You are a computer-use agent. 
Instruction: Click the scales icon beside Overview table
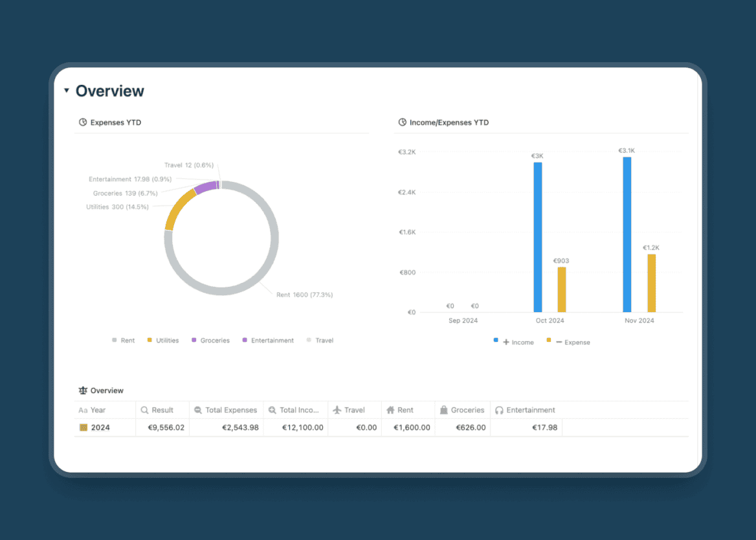click(x=83, y=390)
